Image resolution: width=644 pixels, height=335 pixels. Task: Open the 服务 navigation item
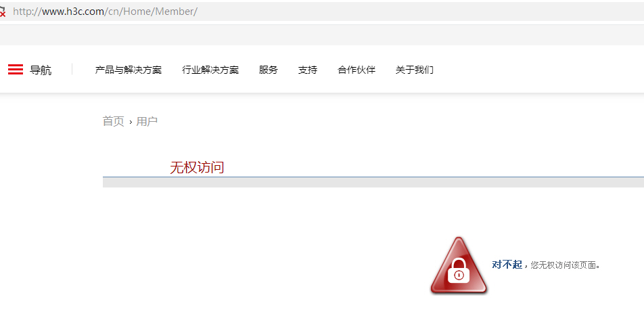(268, 70)
